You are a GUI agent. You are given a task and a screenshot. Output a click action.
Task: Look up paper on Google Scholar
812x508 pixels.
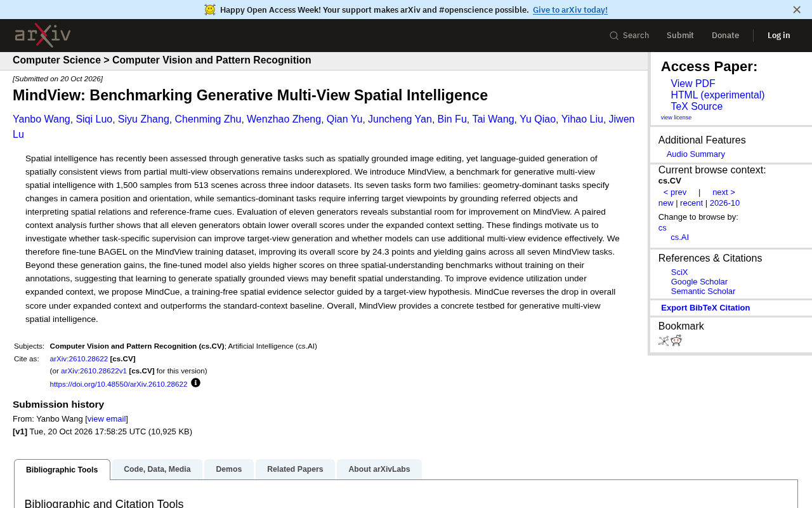click(x=699, y=282)
